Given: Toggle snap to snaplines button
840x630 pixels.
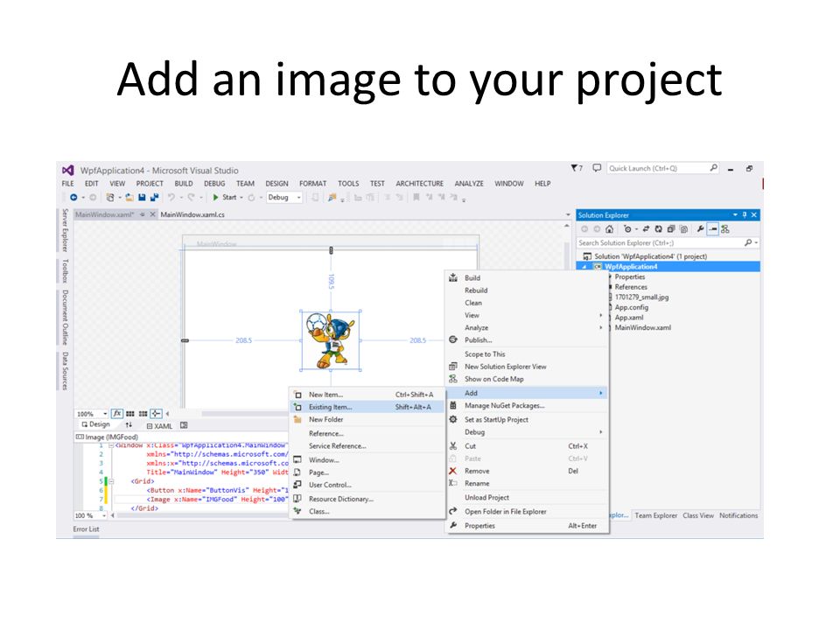Looking at the screenshot, I should pyautogui.click(x=156, y=414).
